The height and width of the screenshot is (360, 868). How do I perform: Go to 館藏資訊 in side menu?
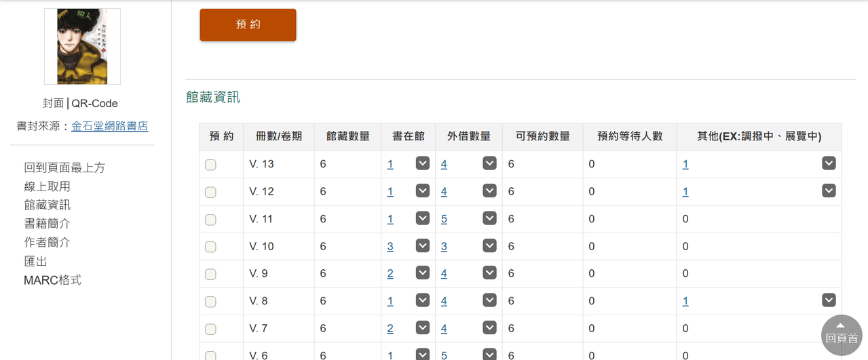(47, 205)
